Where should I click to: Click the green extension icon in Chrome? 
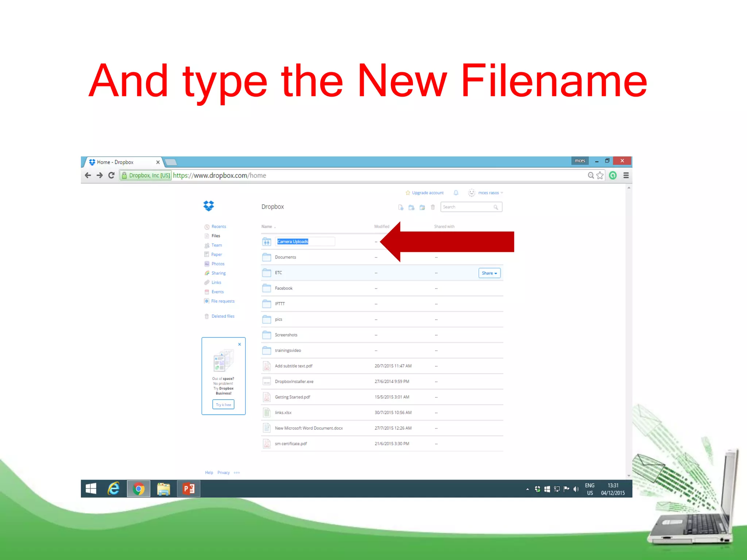coord(613,175)
